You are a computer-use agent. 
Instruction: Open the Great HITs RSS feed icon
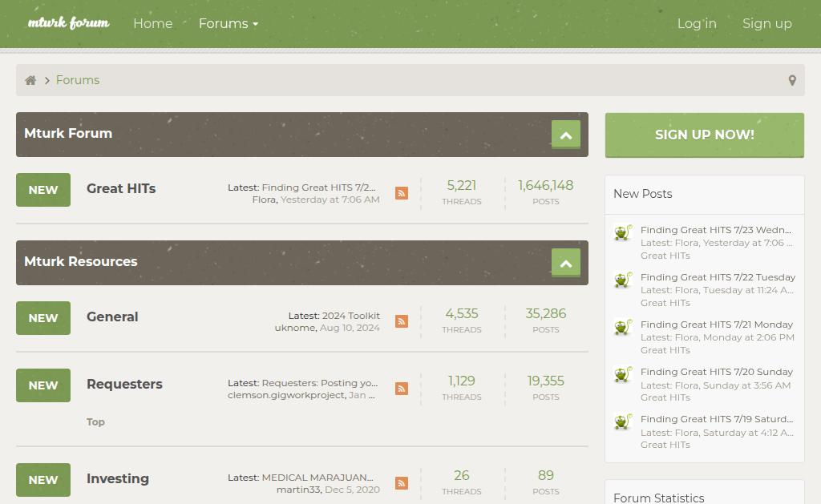(402, 193)
